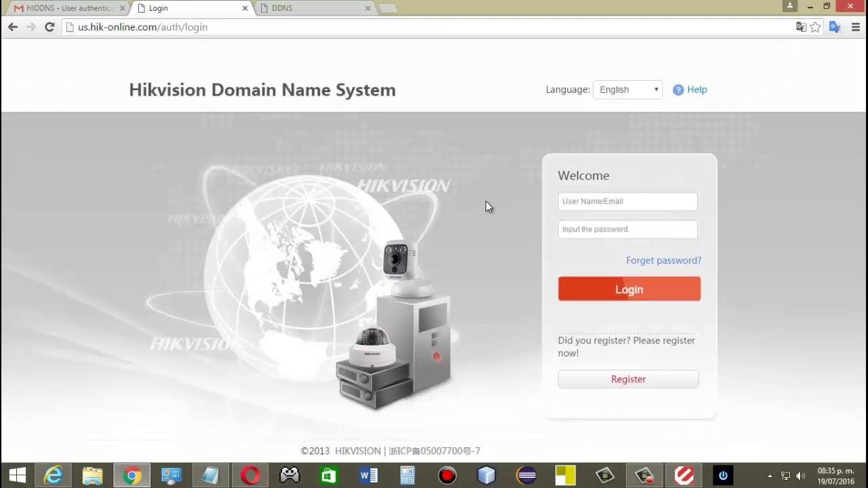Image resolution: width=868 pixels, height=488 pixels.
Task: Open the Google Translate extension icon
Action: [x=835, y=27]
